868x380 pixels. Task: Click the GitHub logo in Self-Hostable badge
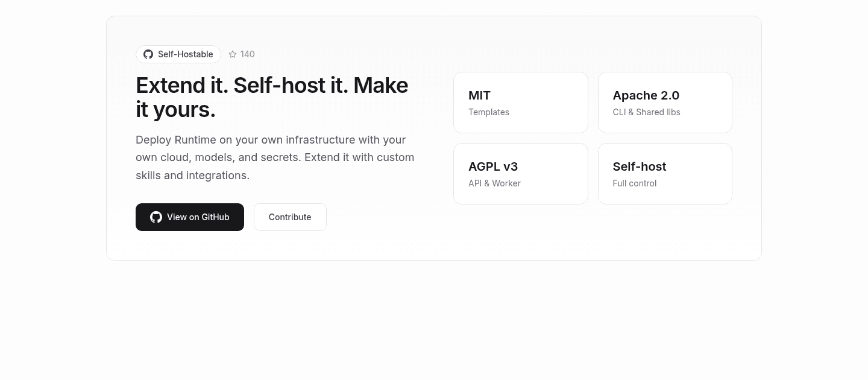point(148,54)
